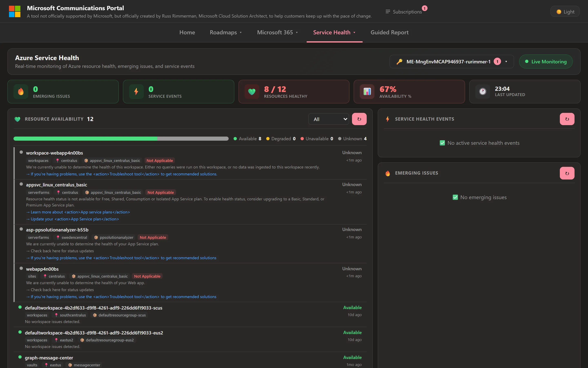Image resolution: width=588 pixels, height=368 pixels.
Task: Click the package icon next to messagecenter
Action: coord(70,365)
